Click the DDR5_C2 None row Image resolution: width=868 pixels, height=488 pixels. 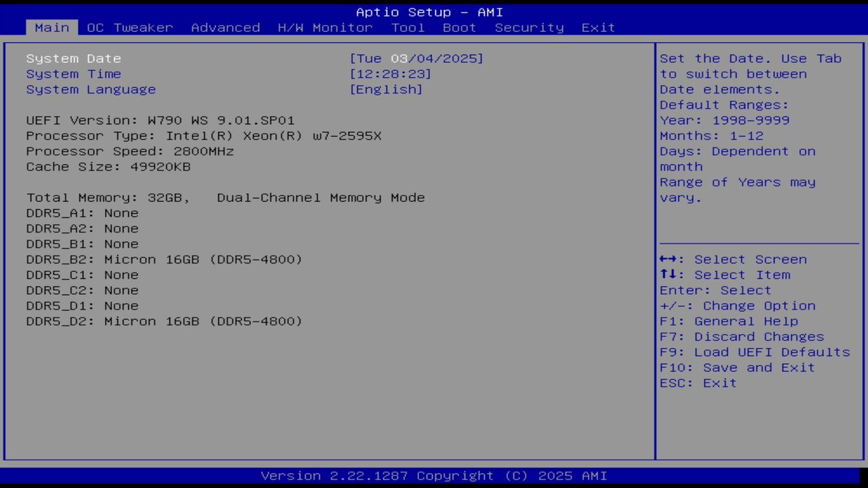[x=83, y=290]
